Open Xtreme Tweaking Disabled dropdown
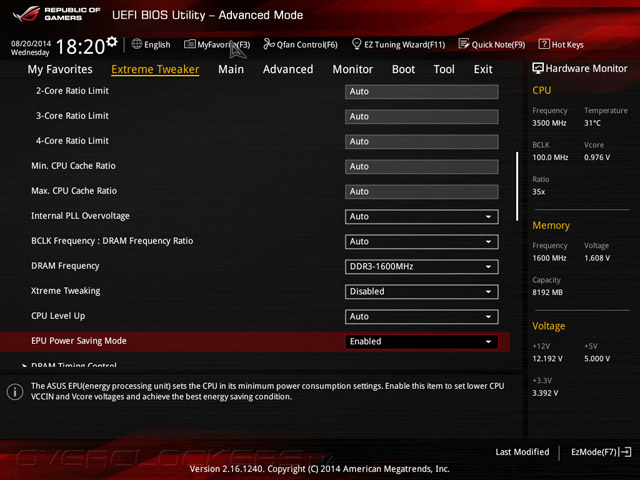 [421, 291]
